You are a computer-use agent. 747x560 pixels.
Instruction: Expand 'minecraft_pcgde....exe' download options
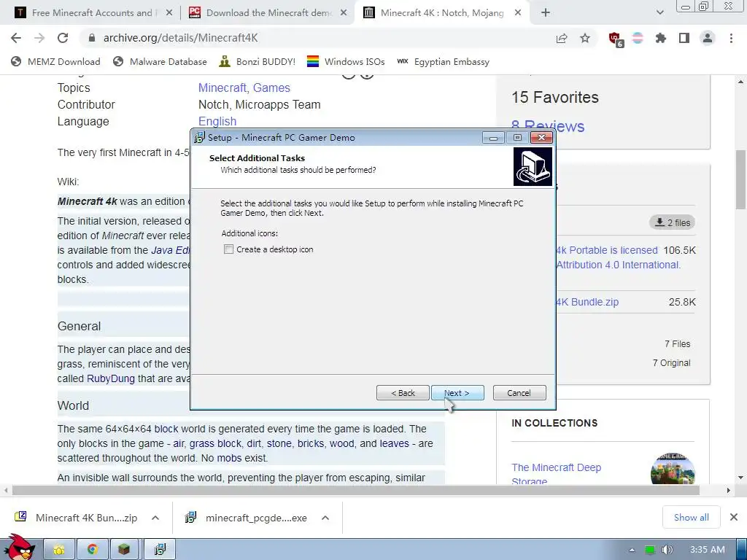pyautogui.click(x=325, y=518)
